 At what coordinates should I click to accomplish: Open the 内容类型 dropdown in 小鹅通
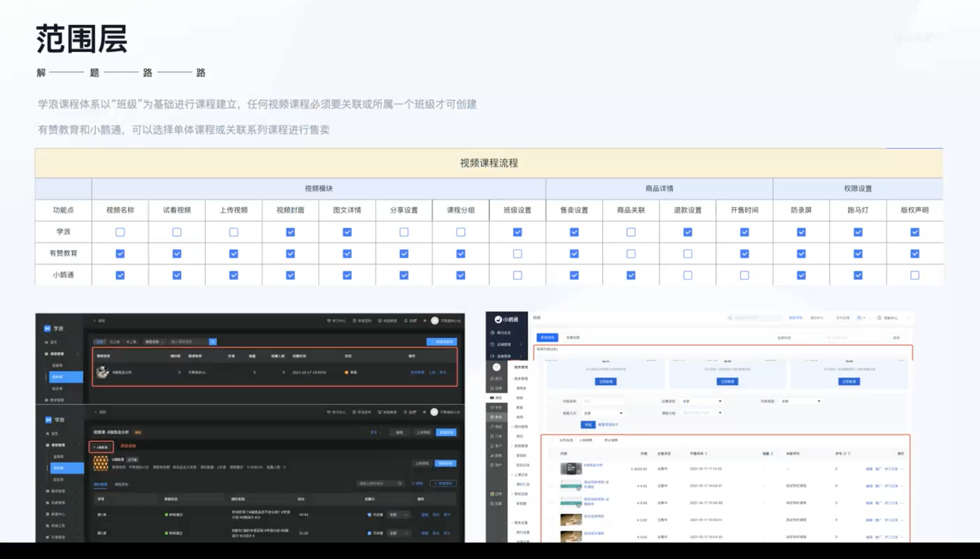(x=800, y=401)
